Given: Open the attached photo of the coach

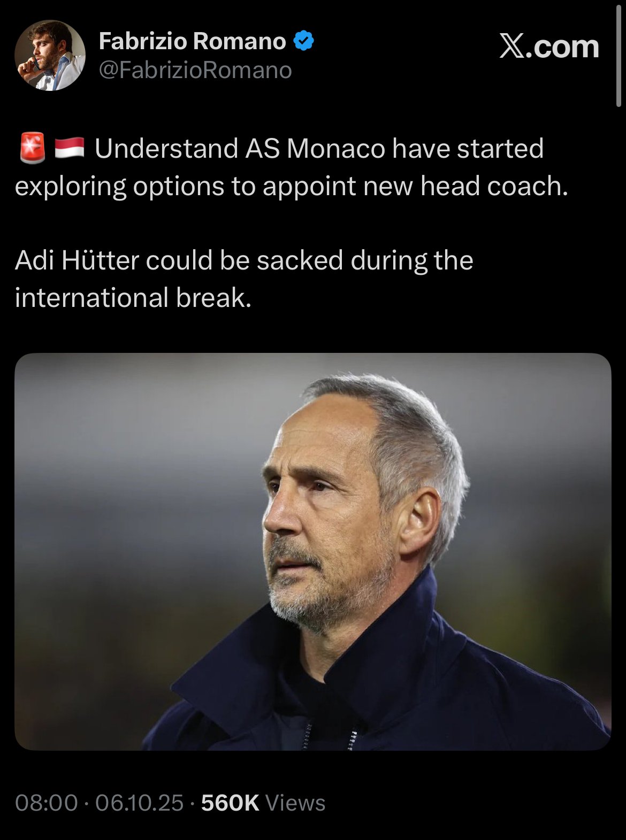Looking at the screenshot, I should pos(313,551).
